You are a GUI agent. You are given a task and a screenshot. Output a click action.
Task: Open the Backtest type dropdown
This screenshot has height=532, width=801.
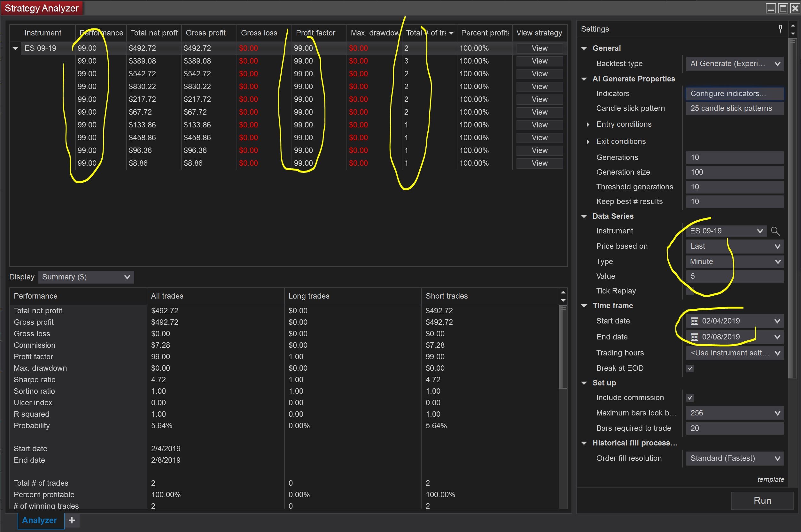(735, 64)
